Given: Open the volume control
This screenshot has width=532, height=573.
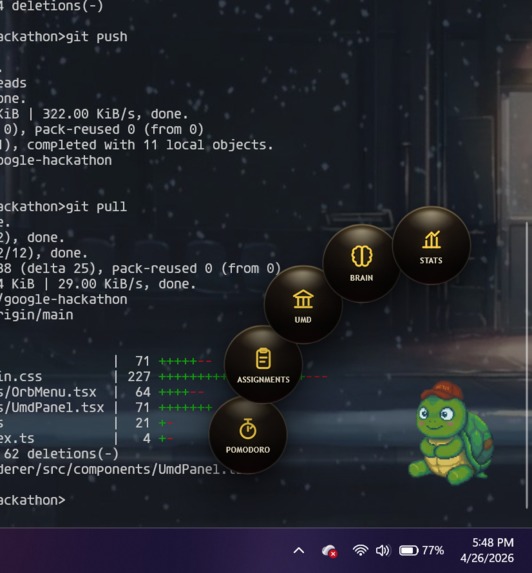Looking at the screenshot, I should (383, 550).
